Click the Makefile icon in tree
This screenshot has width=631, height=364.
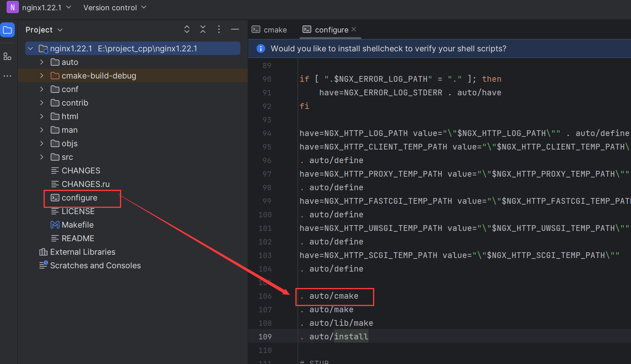(55, 225)
